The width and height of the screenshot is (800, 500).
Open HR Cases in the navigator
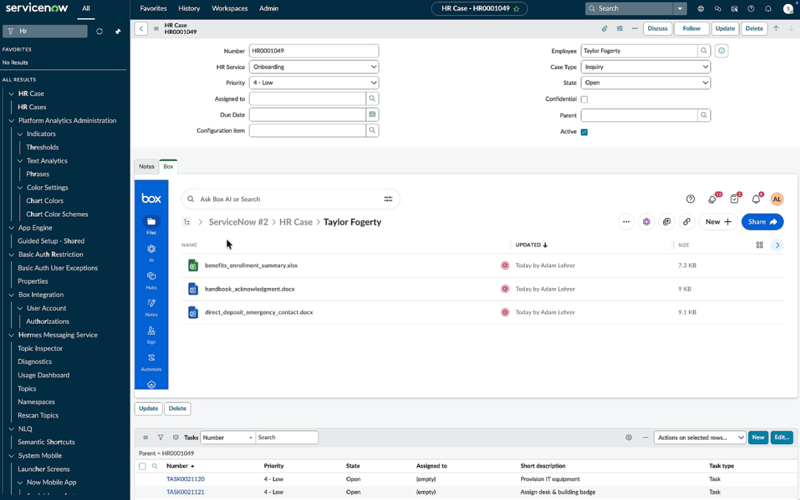pyautogui.click(x=32, y=107)
